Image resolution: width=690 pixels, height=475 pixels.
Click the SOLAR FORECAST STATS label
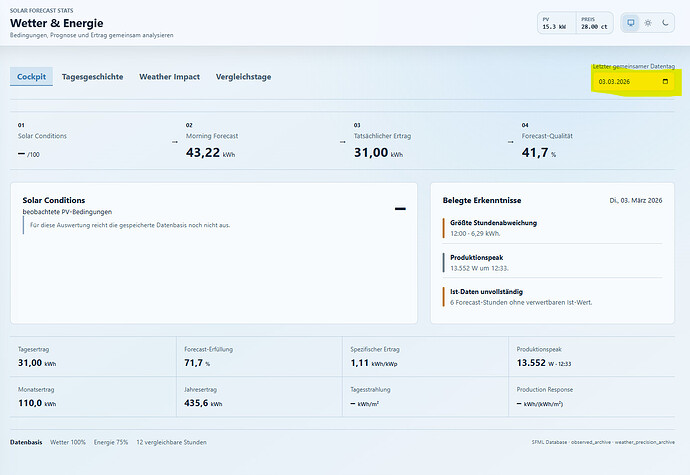41,10
